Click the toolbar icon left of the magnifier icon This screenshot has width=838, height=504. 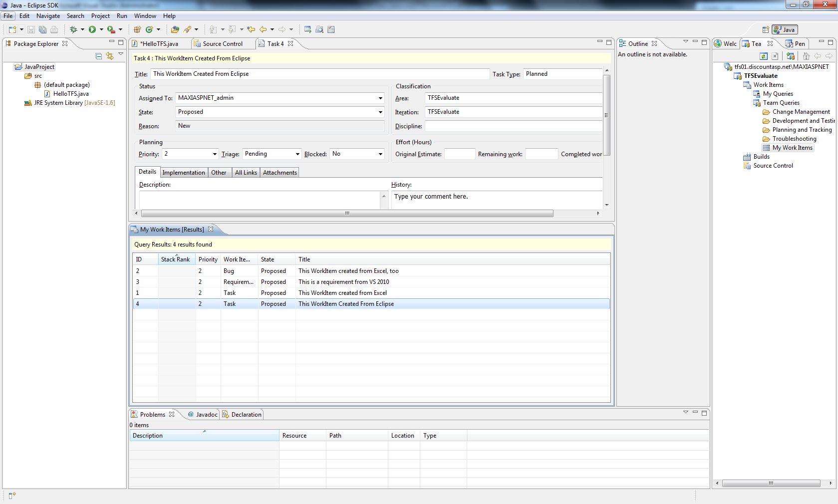307,29
